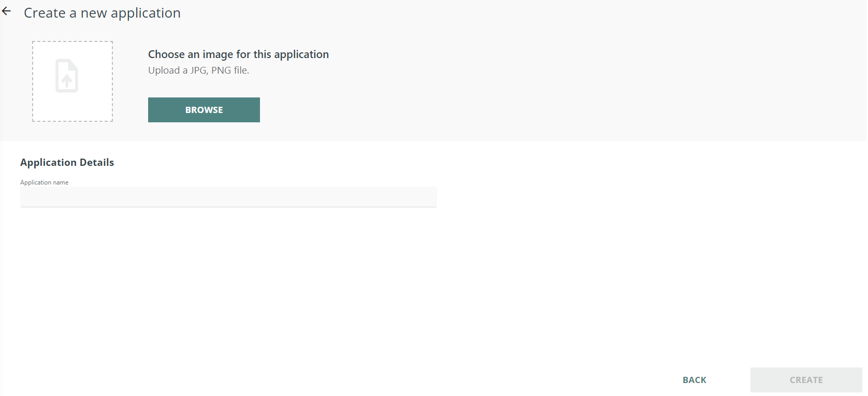Click the "Create a new application" page title
This screenshot has height=396, width=868.
(102, 13)
